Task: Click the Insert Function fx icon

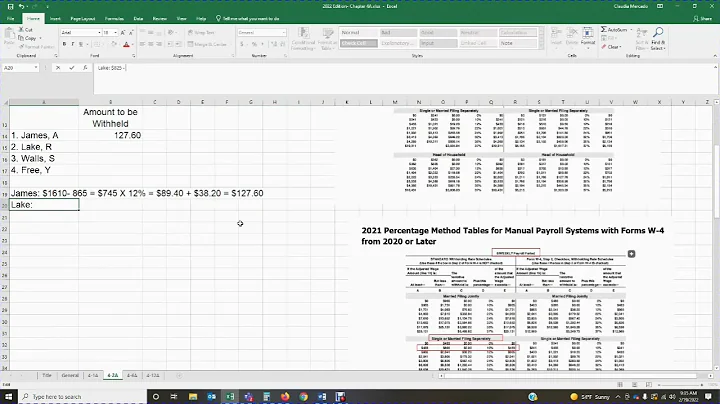Action: pos(85,67)
